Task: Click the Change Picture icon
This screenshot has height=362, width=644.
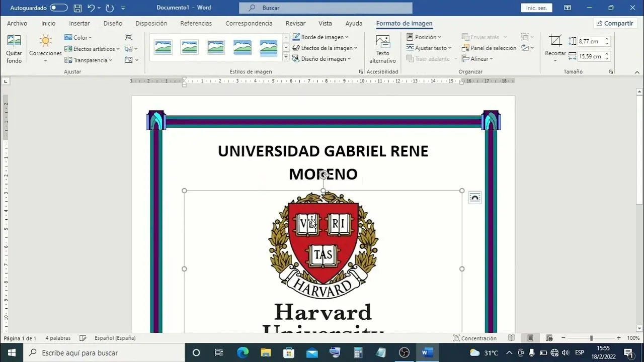Action: coord(129,49)
